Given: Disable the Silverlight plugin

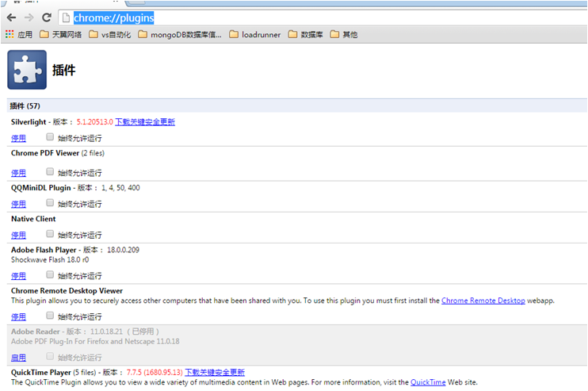Looking at the screenshot, I should (18, 138).
